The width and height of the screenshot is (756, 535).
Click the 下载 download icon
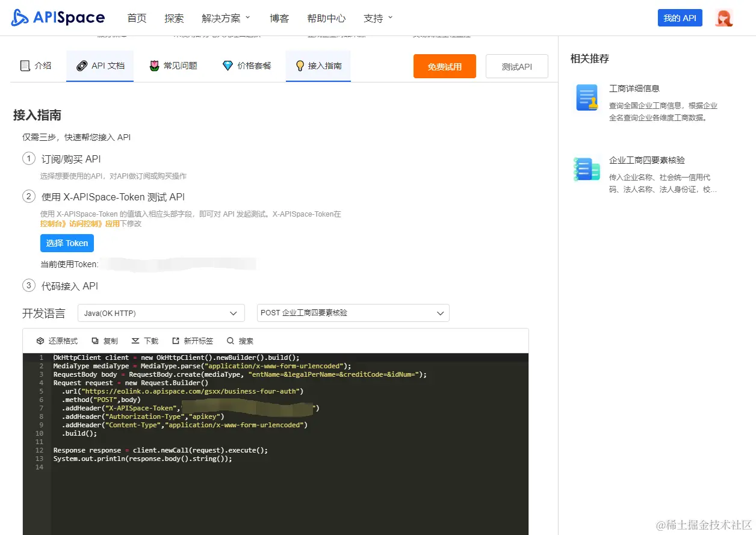click(135, 341)
